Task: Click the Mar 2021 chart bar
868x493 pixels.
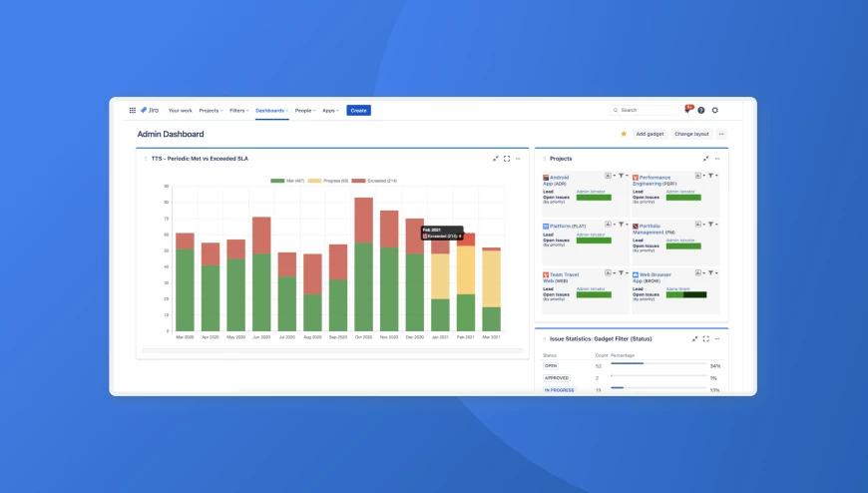Action: tap(491, 289)
